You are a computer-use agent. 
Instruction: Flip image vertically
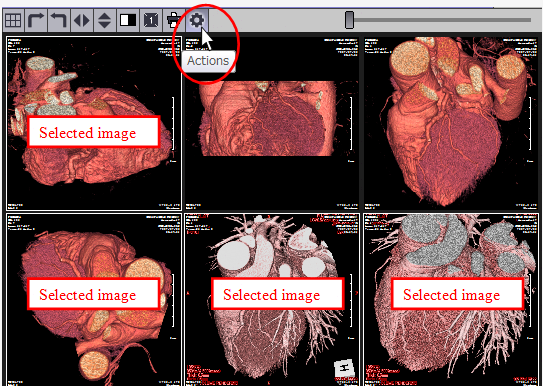[x=105, y=20]
